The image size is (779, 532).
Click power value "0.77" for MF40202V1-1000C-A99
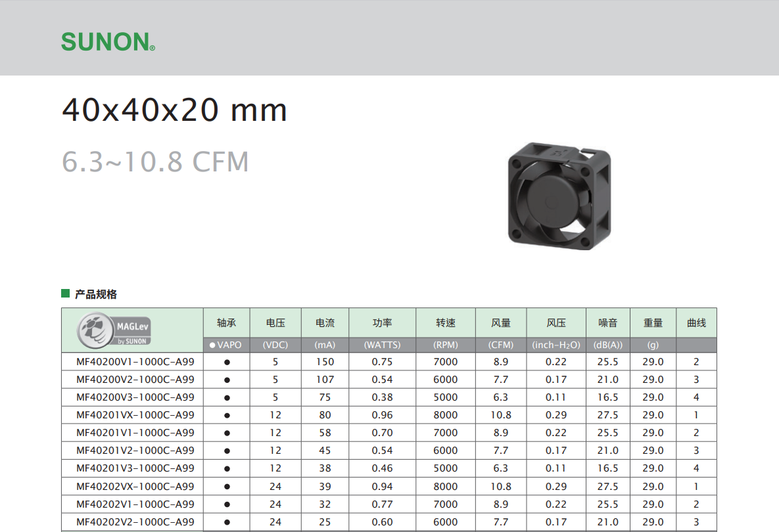click(x=382, y=504)
